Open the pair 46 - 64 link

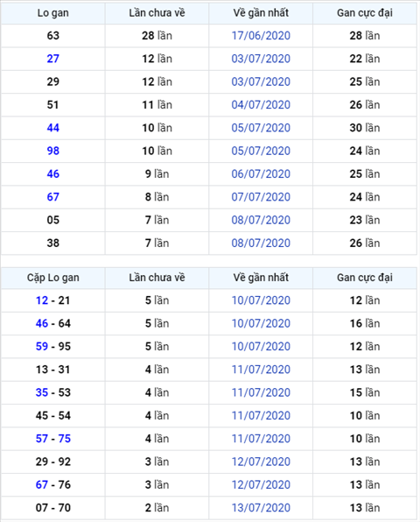coord(52,323)
